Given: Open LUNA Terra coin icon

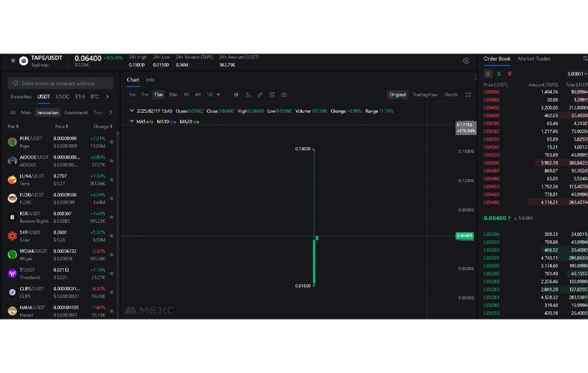Looking at the screenshot, I should pyautogui.click(x=12, y=179).
